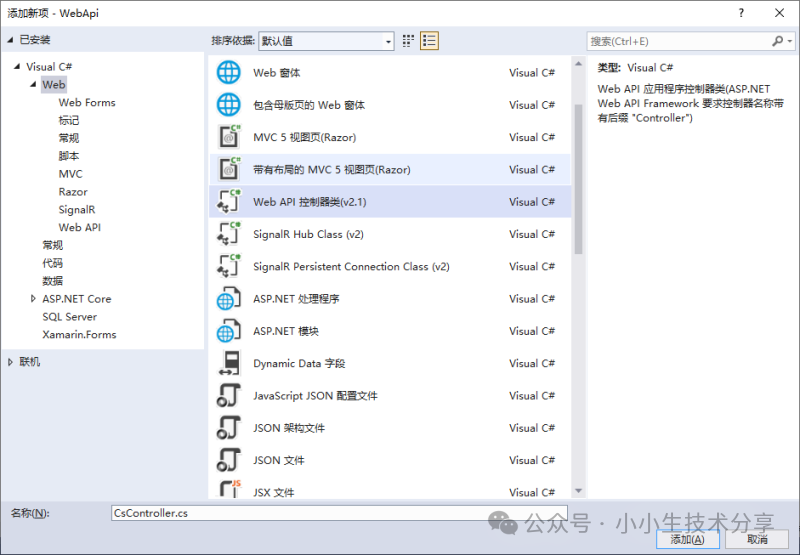
Task: Pick the Dynamic Data 字段 icon
Action: [x=229, y=363]
